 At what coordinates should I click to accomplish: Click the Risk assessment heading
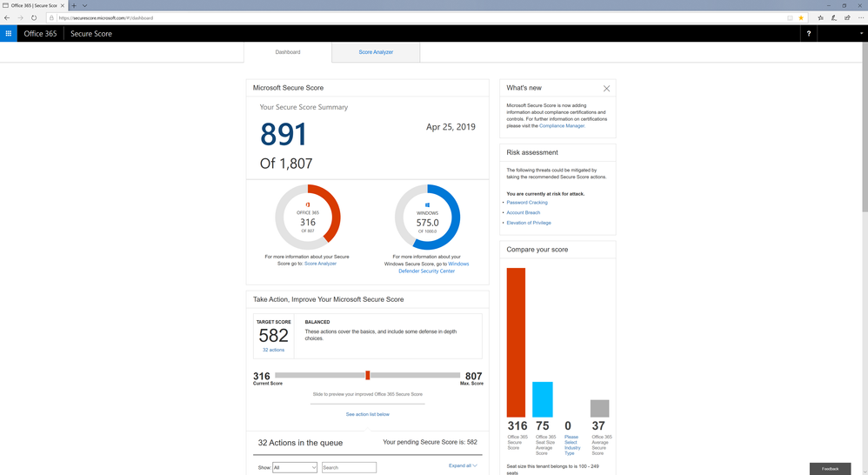point(532,152)
